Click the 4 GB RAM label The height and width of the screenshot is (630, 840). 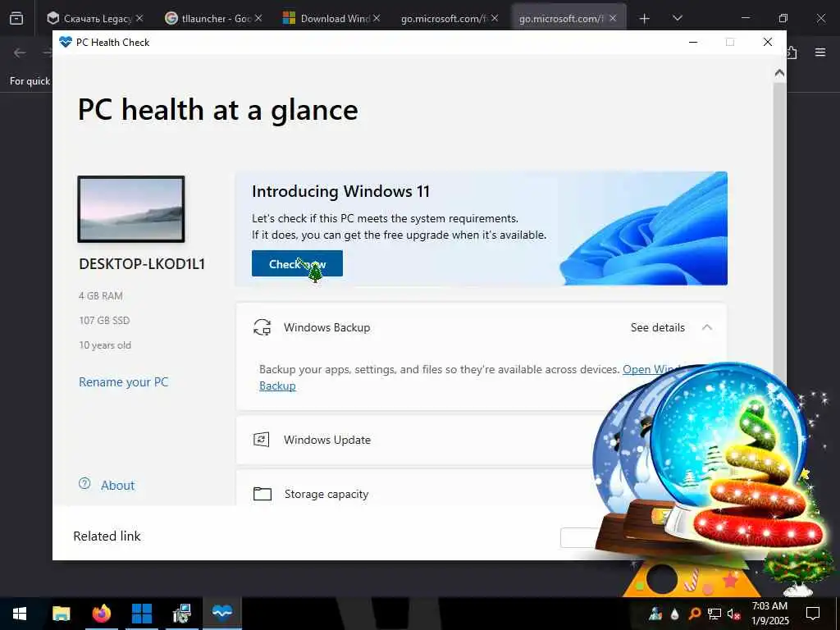(x=101, y=295)
